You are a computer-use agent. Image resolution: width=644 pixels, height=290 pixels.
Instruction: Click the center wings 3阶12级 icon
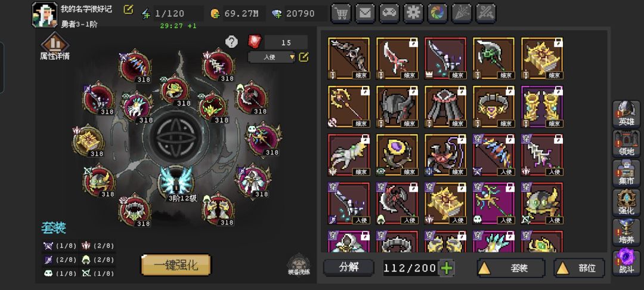click(x=177, y=184)
